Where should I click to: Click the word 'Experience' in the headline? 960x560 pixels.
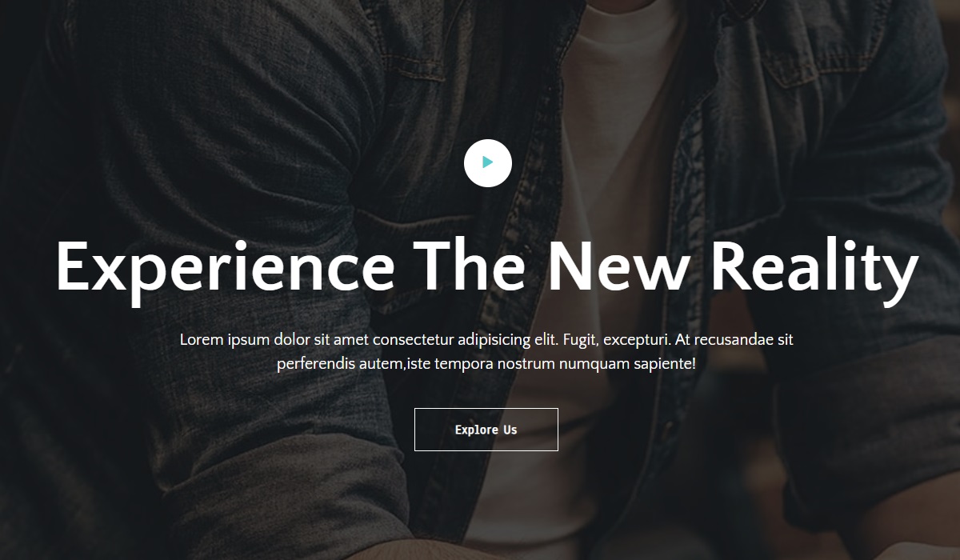(x=225, y=268)
